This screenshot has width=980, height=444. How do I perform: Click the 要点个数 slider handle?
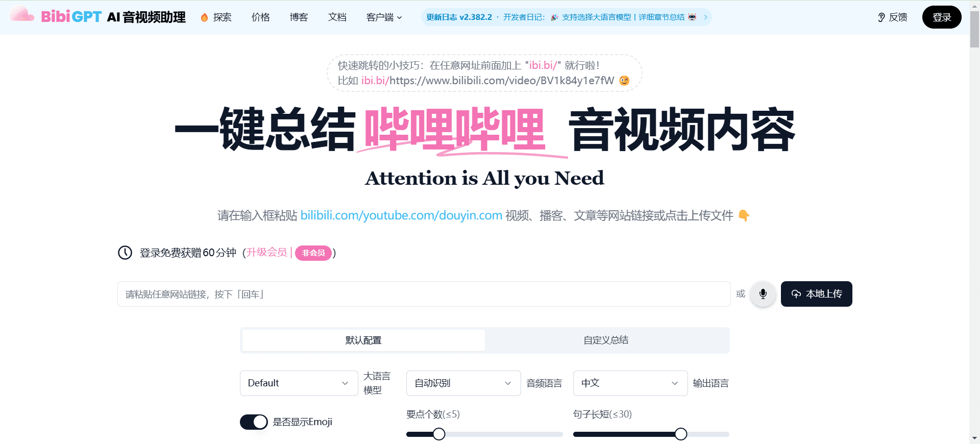point(439,434)
